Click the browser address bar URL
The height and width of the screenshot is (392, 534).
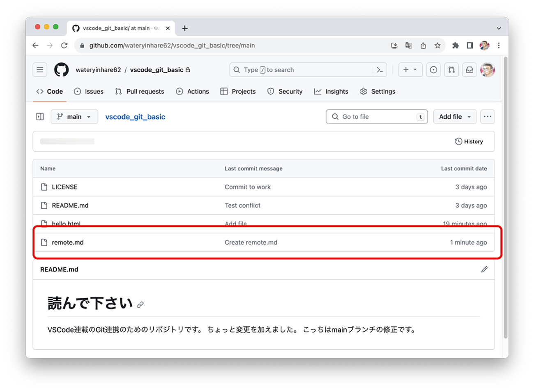(172, 46)
